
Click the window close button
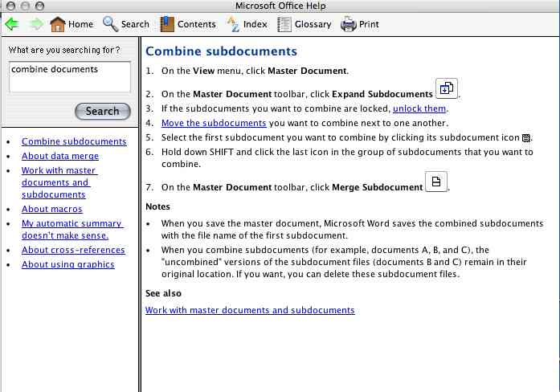(x=10, y=6)
